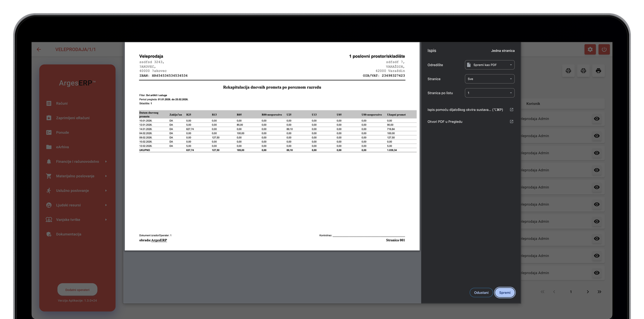Click the rightmost printer icon in the toolbar

point(598,70)
